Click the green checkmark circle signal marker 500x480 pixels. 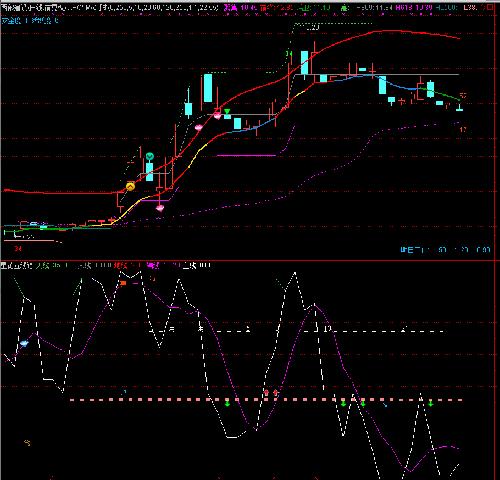(x=150, y=156)
